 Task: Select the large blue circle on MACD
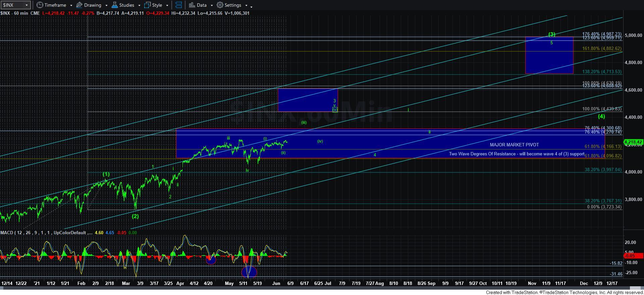pyautogui.click(x=249, y=272)
